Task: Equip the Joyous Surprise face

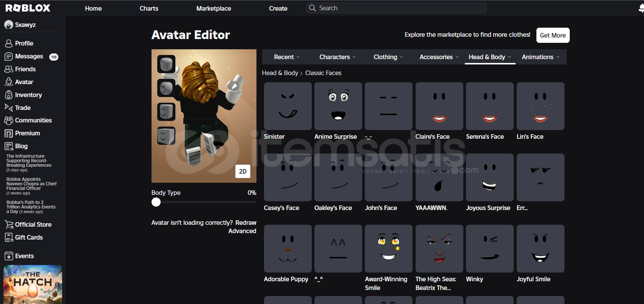Action: pos(490,177)
